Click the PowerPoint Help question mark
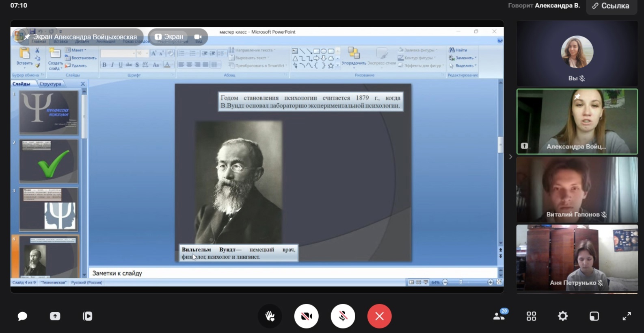Screen dimensions: 644x333 [500, 41]
